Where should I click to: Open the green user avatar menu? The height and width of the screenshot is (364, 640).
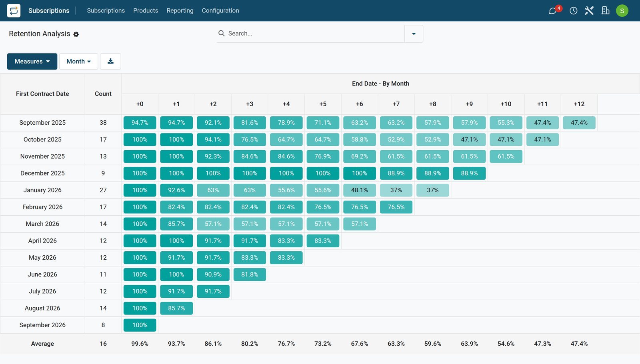[622, 11]
